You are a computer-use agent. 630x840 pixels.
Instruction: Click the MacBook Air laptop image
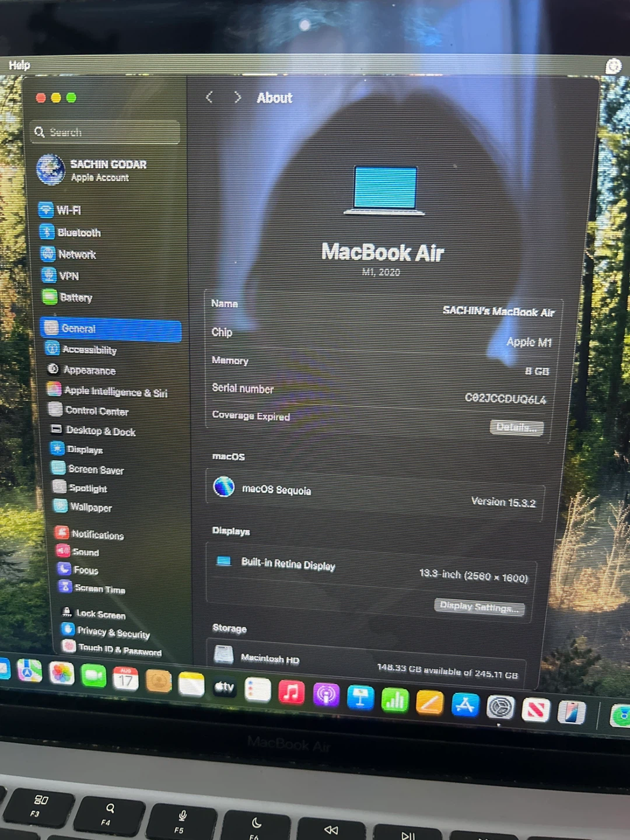tap(385, 190)
